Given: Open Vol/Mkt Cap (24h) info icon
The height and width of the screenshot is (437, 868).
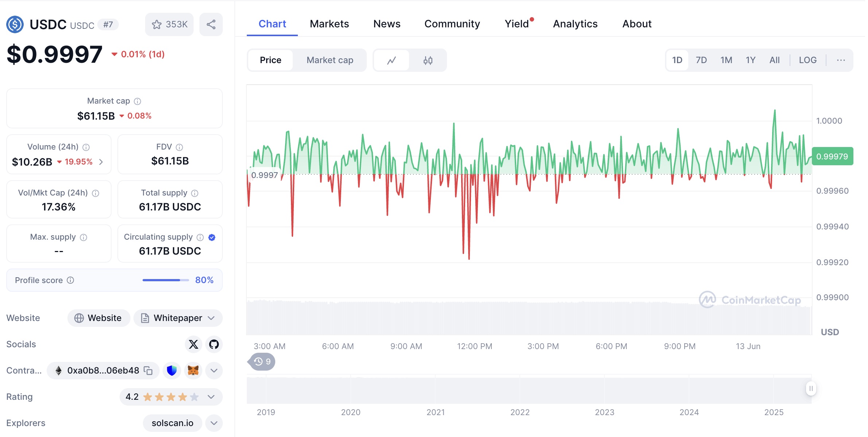Looking at the screenshot, I should click(96, 193).
